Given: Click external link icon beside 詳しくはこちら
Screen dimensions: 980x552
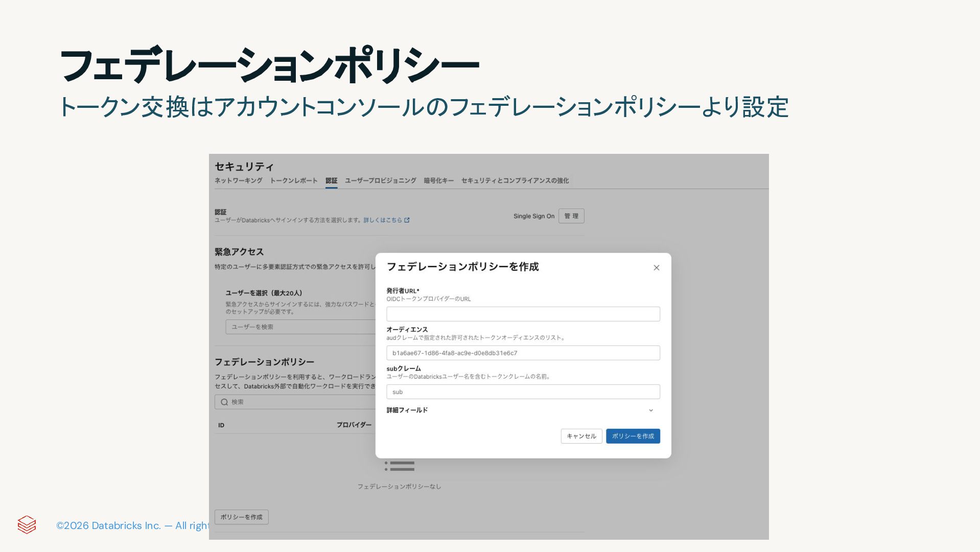Looking at the screenshot, I should 407,220.
